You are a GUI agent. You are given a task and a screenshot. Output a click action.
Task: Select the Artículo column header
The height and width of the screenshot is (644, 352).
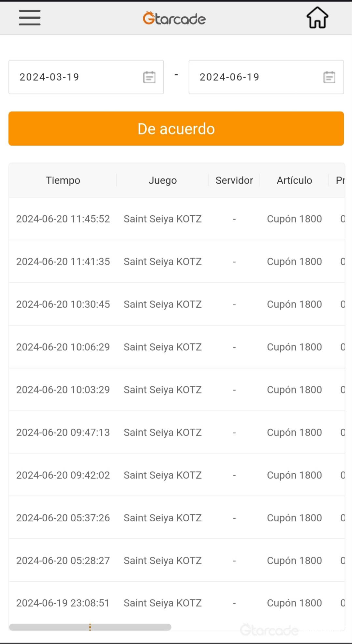294,180
